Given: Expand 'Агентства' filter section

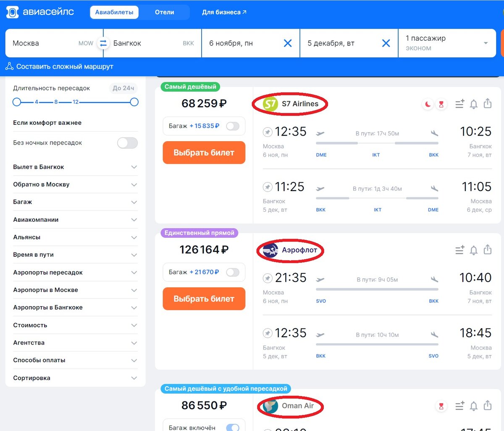Looking at the screenshot, I should (x=75, y=343).
